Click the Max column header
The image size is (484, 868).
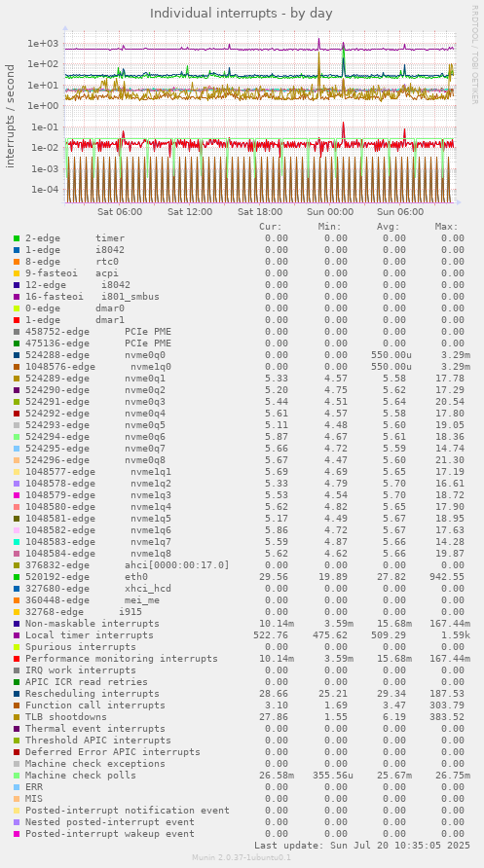446,227
